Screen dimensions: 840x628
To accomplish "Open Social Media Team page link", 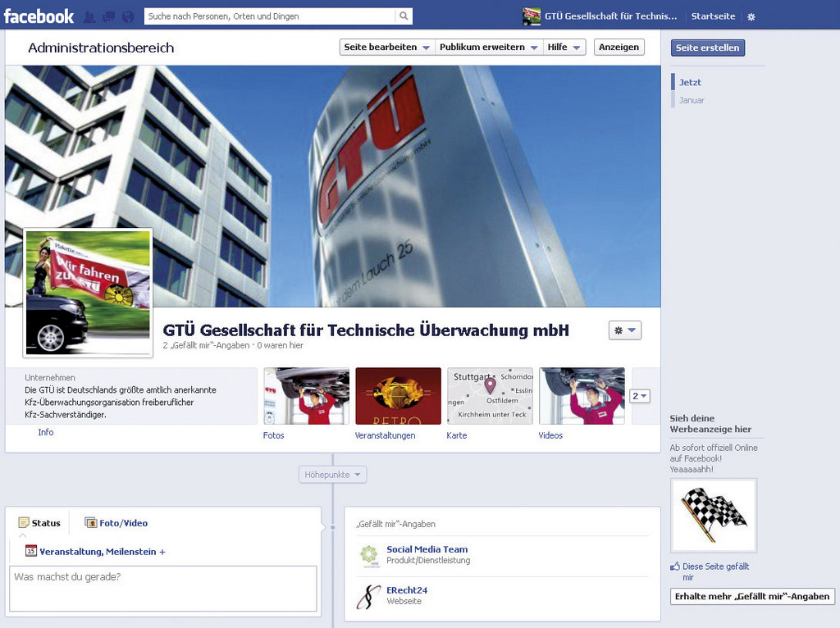I will tap(427, 549).
